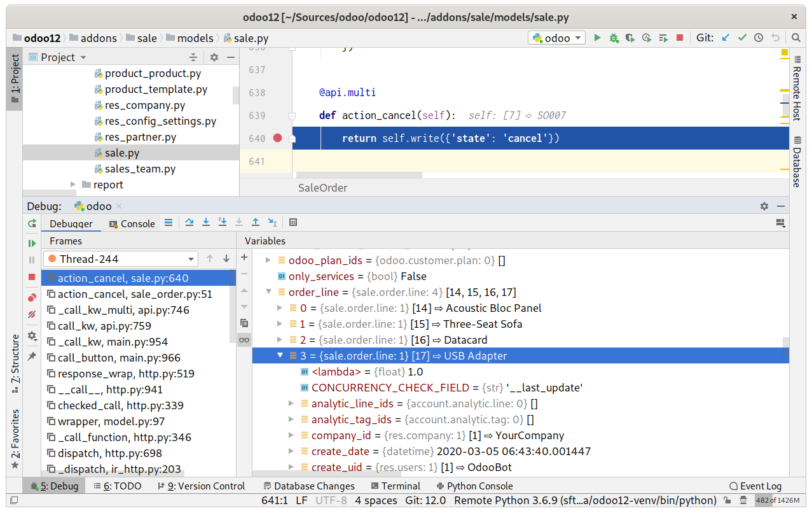Open debug sidebar settings gear
Image resolution: width=812 pixels, height=513 pixels.
pyautogui.click(x=32, y=336)
